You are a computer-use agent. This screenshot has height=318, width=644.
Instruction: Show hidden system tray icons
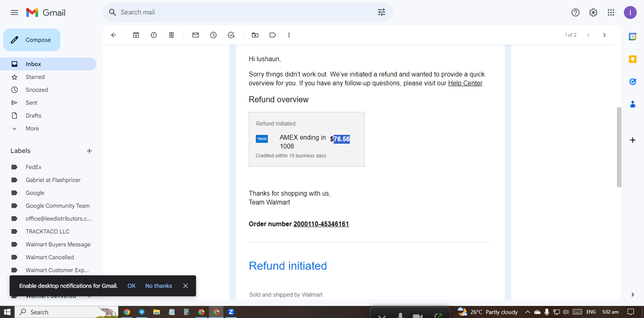528,312
